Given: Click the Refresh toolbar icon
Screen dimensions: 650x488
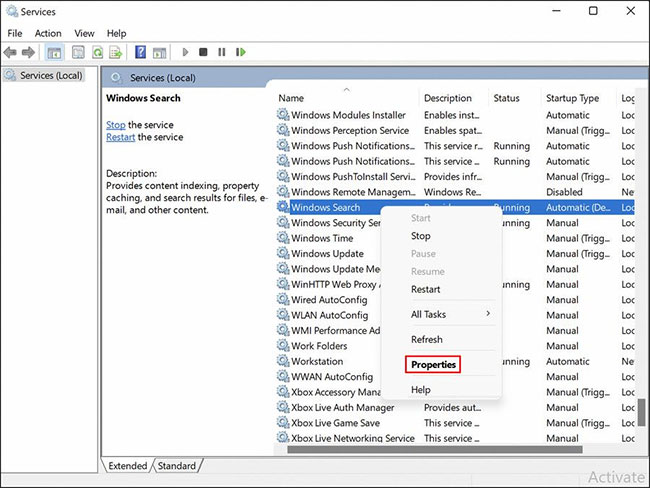Looking at the screenshot, I should click(x=98, y=52).
